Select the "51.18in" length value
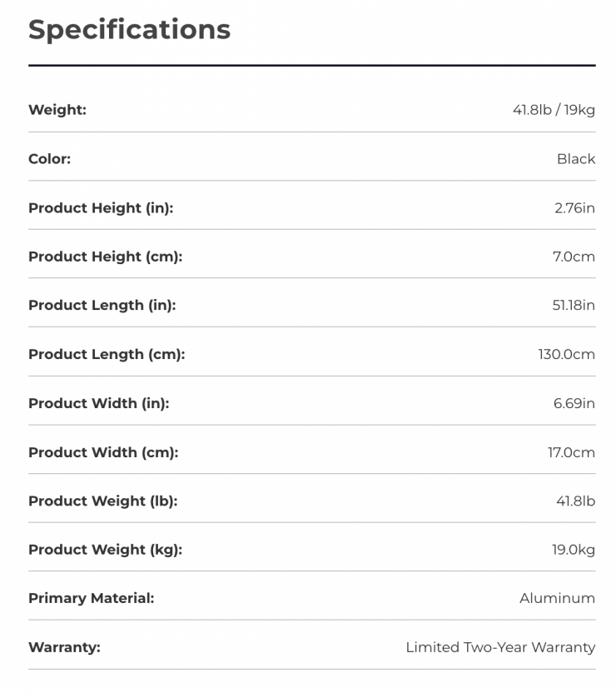The height and width of the screenshot is (693, 616). [x=574, y=306]
